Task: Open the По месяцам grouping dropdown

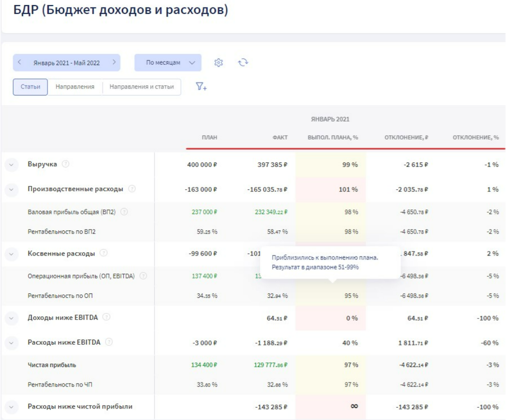Action: point(168,63)
